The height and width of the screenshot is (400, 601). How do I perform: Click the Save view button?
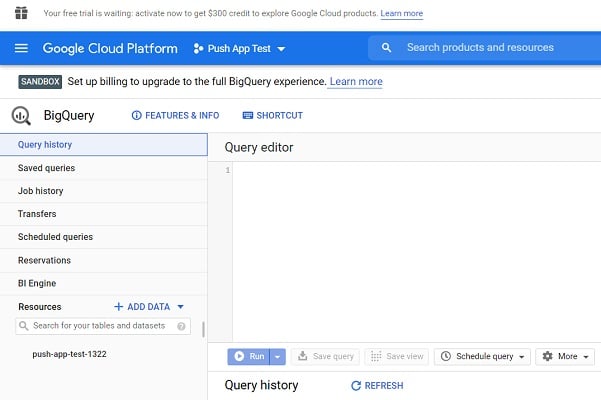tap(397, 357)
